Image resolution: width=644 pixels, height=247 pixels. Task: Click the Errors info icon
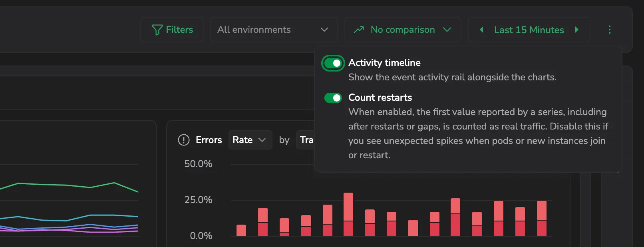(x=183, y=140)
